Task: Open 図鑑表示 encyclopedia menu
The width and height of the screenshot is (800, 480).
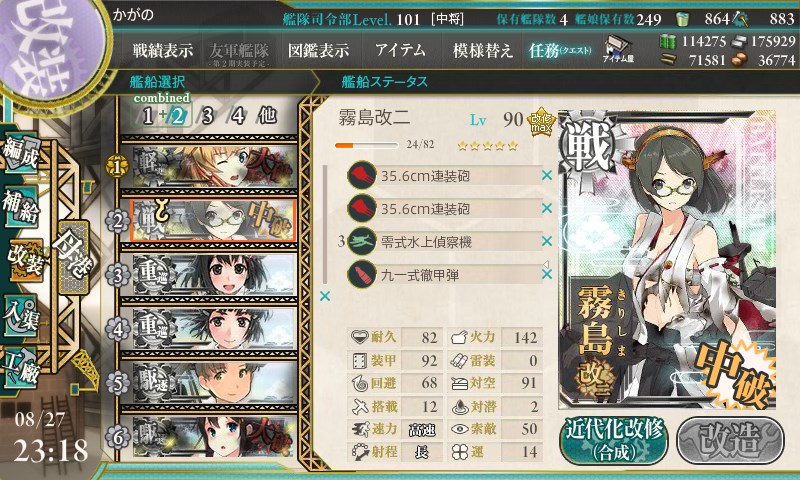Action: coord(318,50)
